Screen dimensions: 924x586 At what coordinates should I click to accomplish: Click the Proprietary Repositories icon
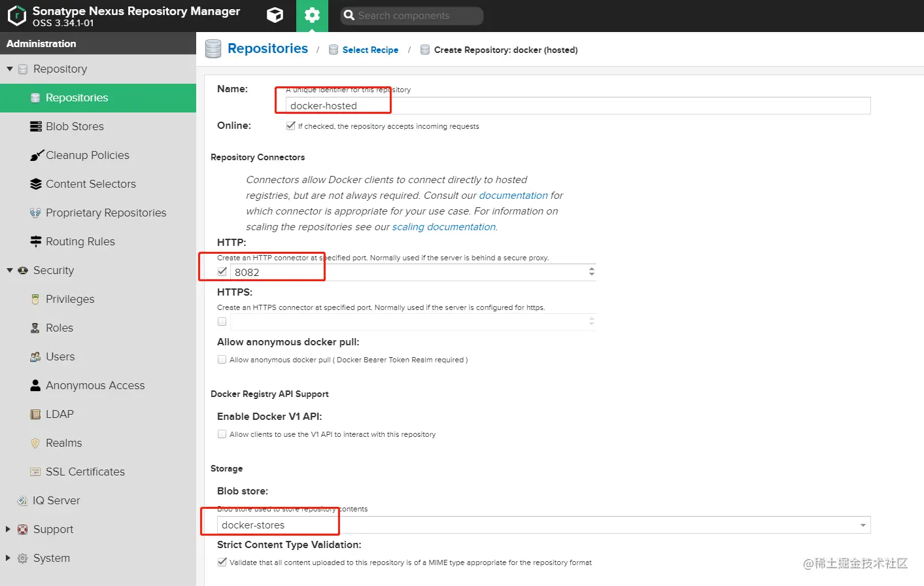(x=36, y=213)
